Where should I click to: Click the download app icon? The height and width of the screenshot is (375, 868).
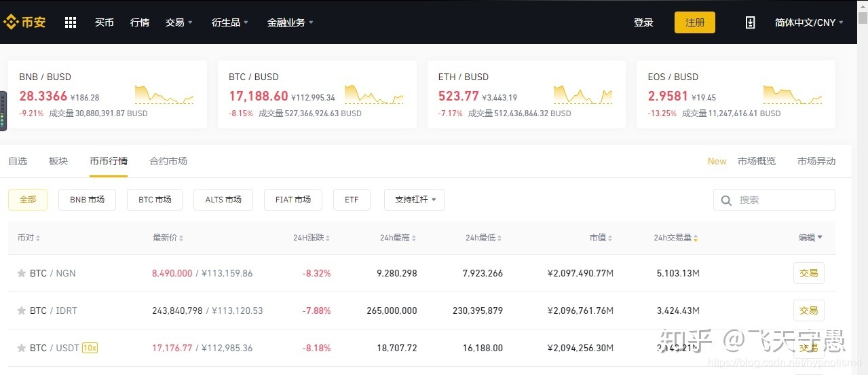coord(750,22)
